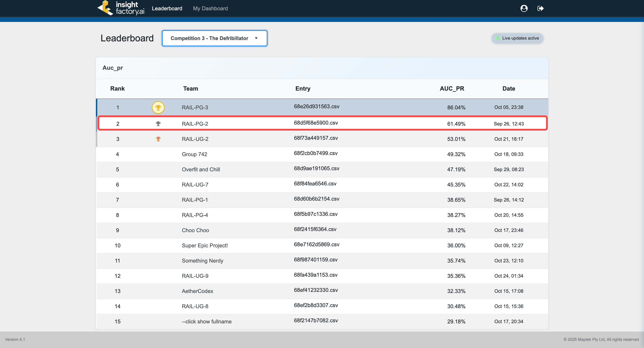Screen dimensions: 644x348
Task: Open Competition 3 - The Defibrillator dropdown
Action: pos(209,38)
